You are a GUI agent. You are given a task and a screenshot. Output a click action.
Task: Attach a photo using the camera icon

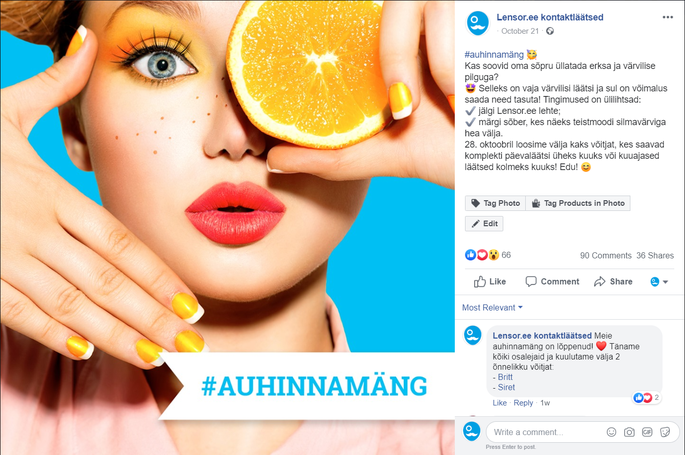pyautogui.click(x=629, y=432)
